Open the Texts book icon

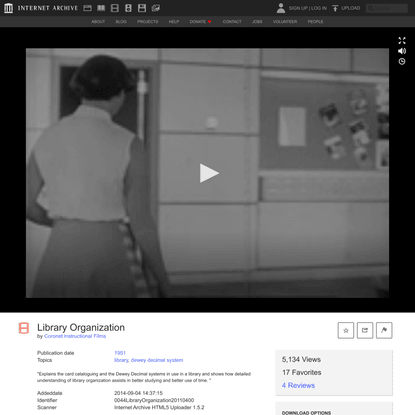click(101, 8)
